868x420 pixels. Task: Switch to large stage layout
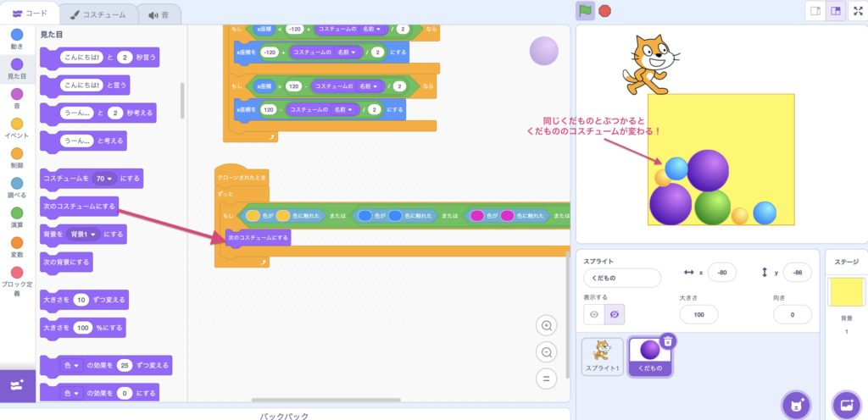(x=835, y=10)
